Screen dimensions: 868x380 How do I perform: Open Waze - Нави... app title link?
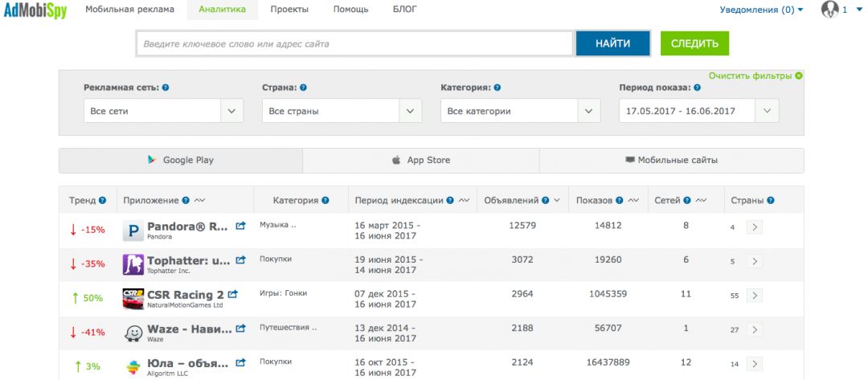(x=190, y=329)
